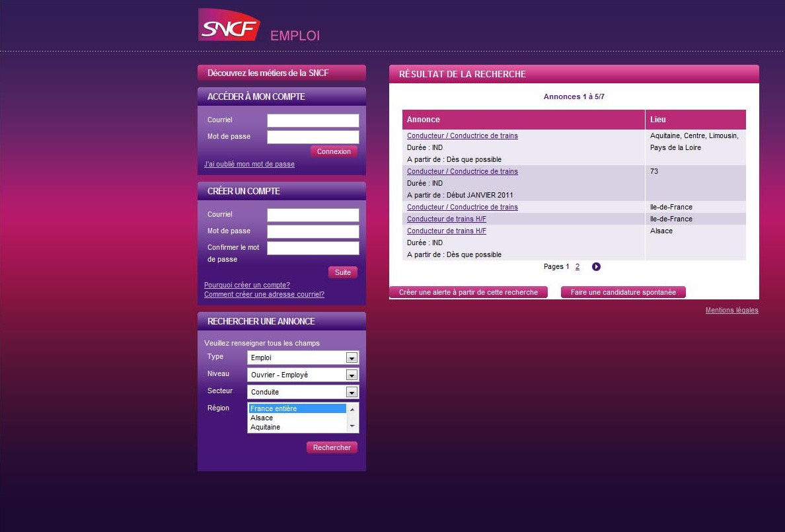Click the Rechercher button
This screenshot has width=785, height=532.
pos(332,447)
